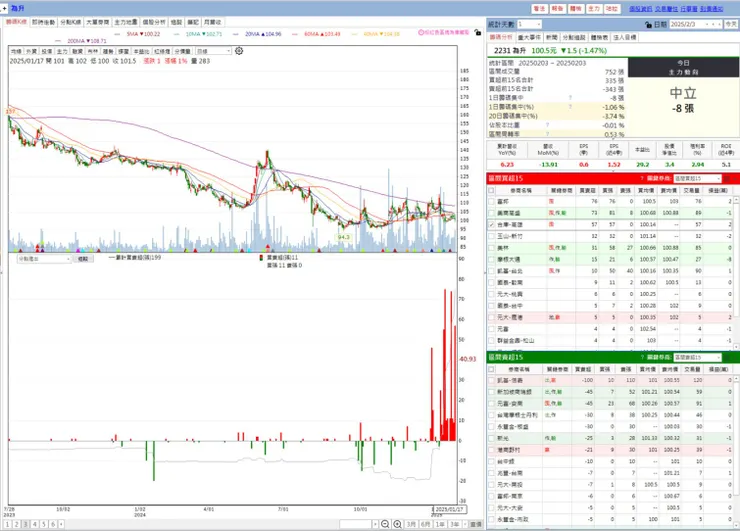Viewport: 740px width, 531px height.
Task: Toggle 本益比 overlay in chart toolbar
Action: click(x=141, y=51)
